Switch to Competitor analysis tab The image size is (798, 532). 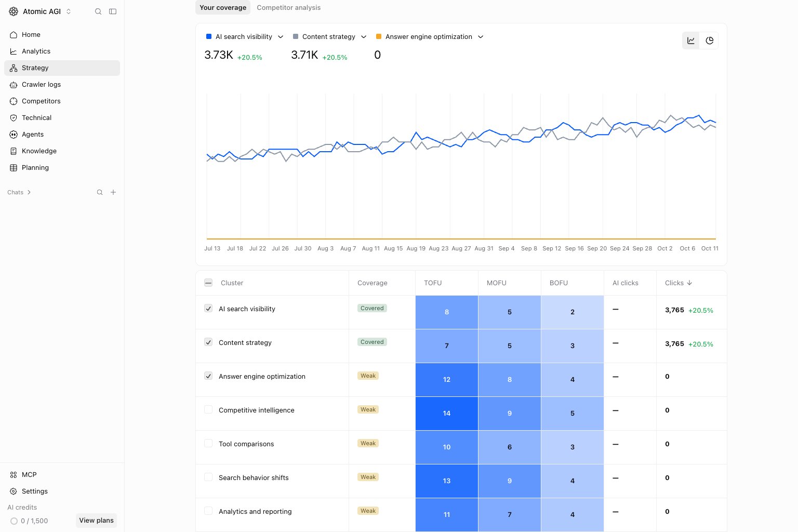coord(289,7)
